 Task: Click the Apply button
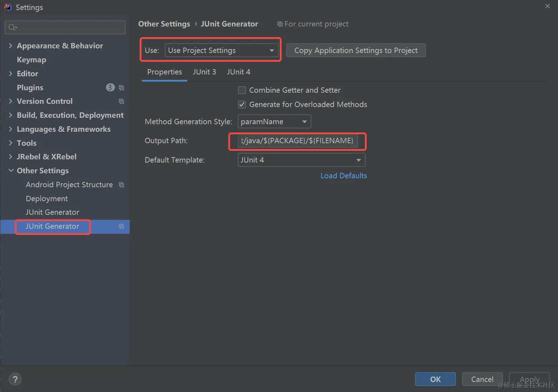tap(529, 379)
